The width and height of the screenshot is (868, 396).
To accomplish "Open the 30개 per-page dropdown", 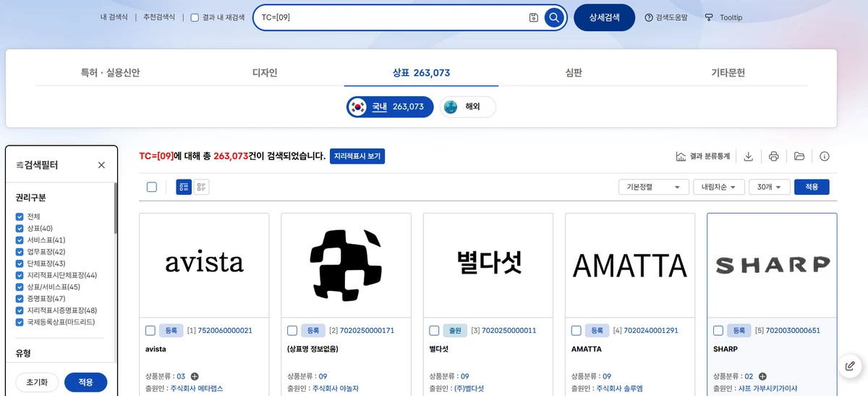I will 770,187.
